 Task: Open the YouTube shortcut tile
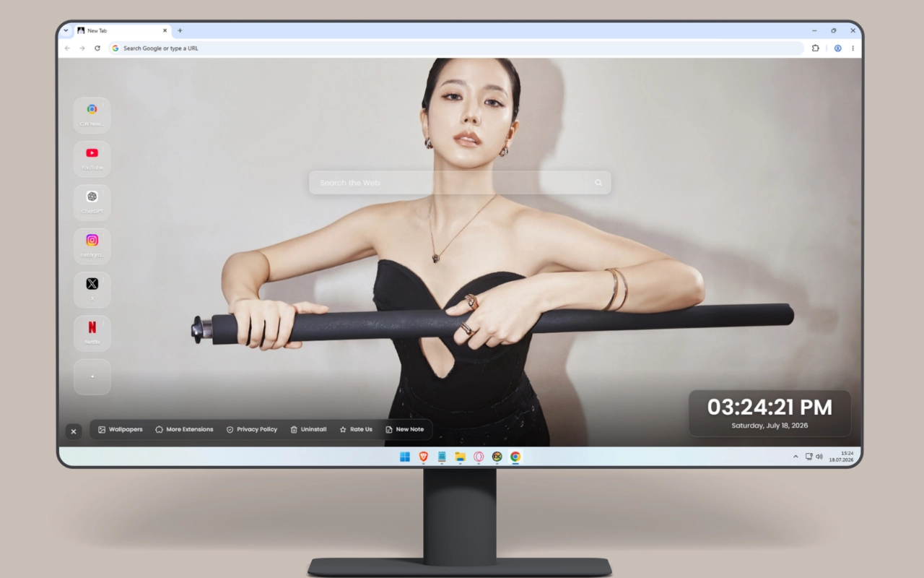pos(92,158)
